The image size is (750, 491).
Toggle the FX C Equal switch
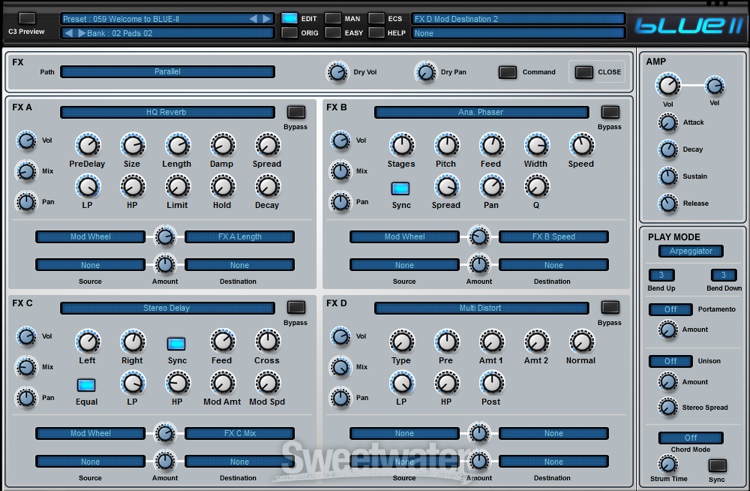[86, 385]
